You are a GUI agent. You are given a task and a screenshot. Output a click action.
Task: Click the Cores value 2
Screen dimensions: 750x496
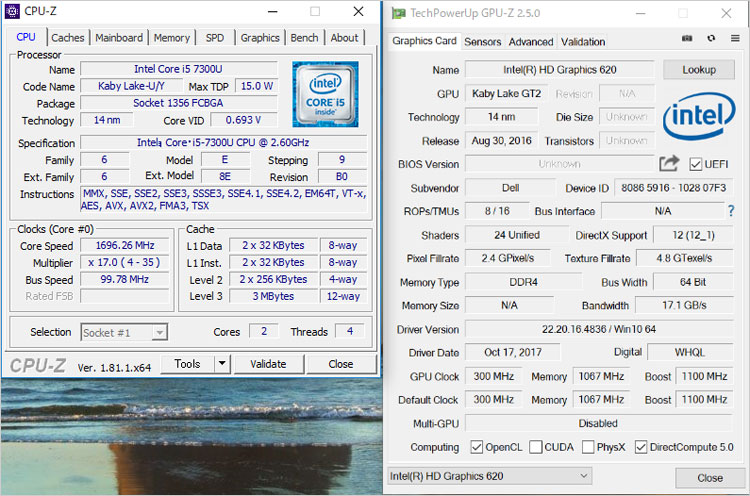coord(264,331)
